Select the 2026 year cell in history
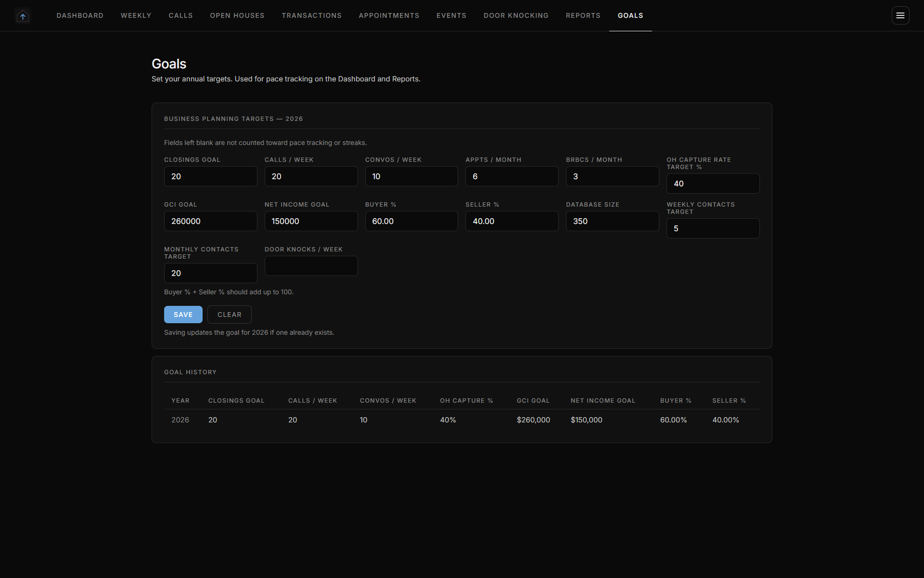 [180, 420]
